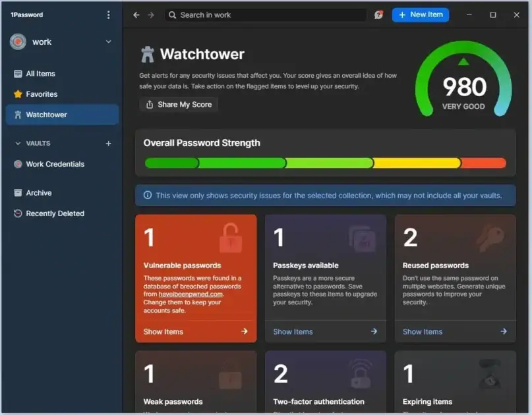532x415 pixels.
Task: Click the VERY GOOD score label
Action: coord(463,107)
